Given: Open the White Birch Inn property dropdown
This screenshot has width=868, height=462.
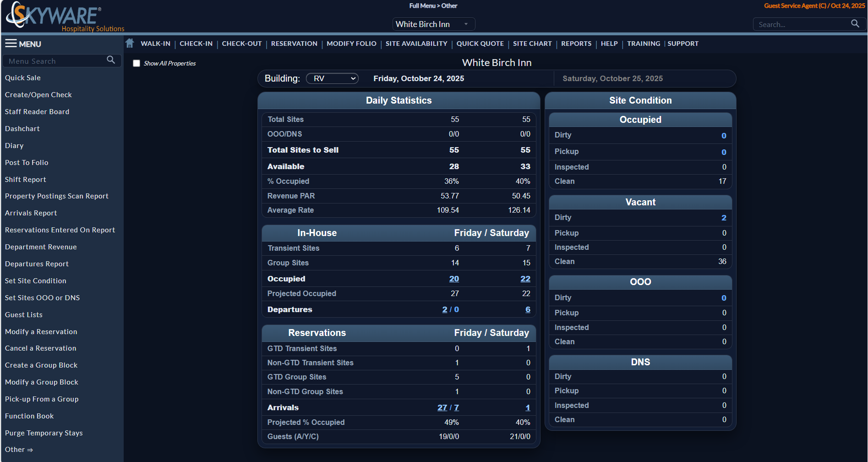Looking at the screenshot, I should [433, 24].
